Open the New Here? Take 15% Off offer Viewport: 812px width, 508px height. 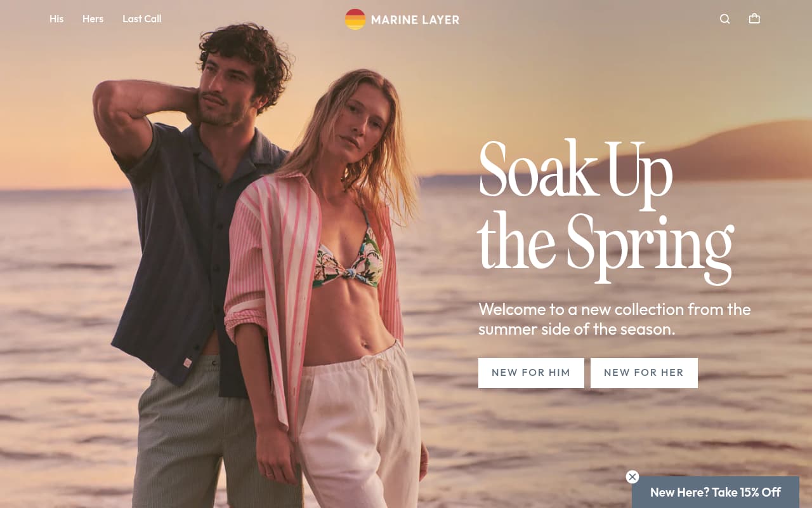pos(716,492)
